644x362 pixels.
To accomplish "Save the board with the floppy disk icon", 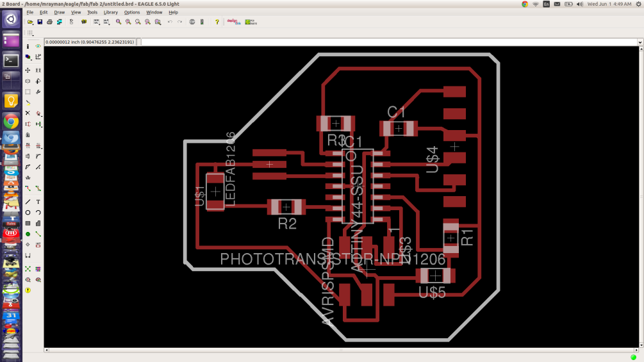I will (40, 22).
